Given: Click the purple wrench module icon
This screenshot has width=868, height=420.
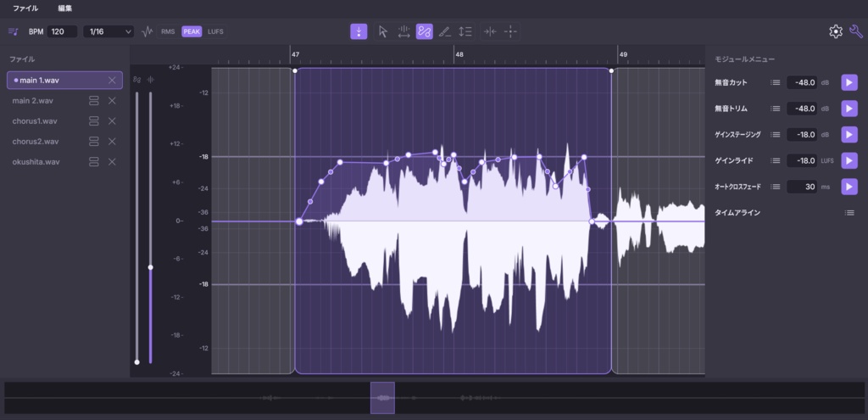Looking at the screenshot, I should tap(856, 31).
